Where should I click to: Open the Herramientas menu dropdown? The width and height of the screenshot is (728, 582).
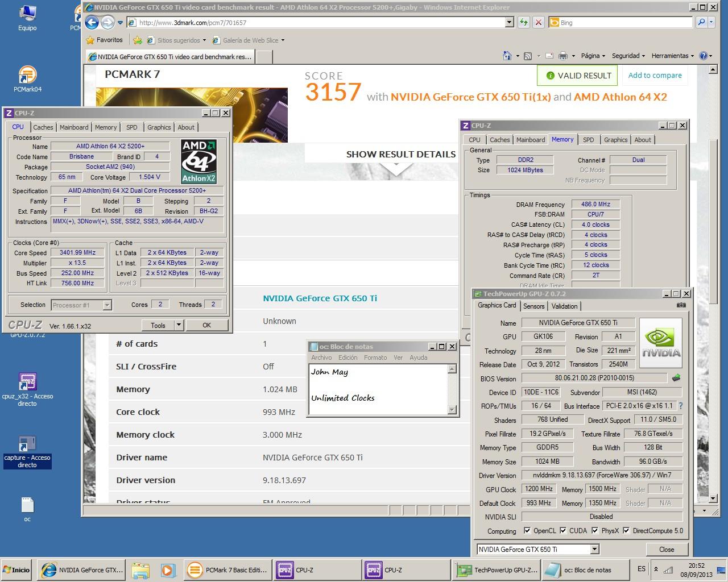click(x=673, y=56)
